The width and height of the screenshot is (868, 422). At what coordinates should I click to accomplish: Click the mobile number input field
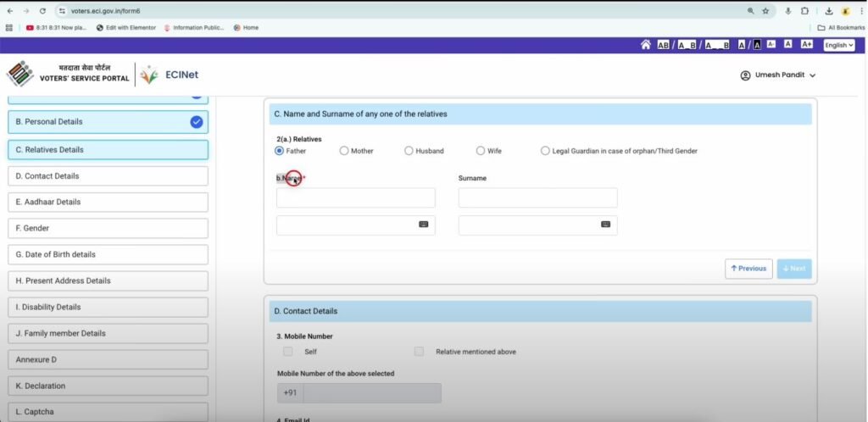coord(373,393)
